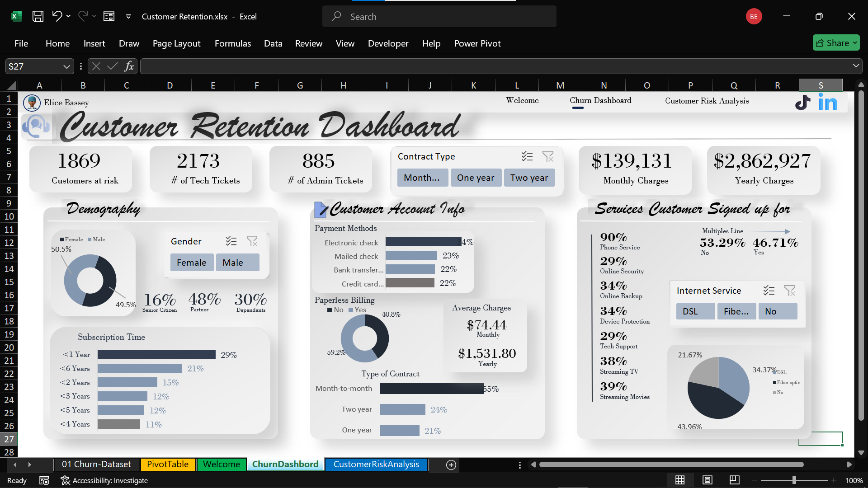The image size is (868, 488).
Task: Go to the Welcome navigation link
Action: point(522,100)
